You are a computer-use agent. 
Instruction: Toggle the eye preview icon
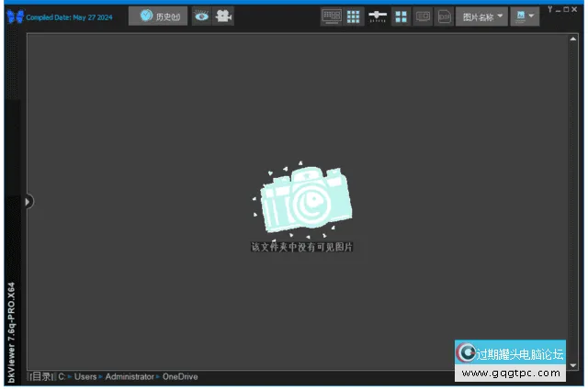click(201, 16)
